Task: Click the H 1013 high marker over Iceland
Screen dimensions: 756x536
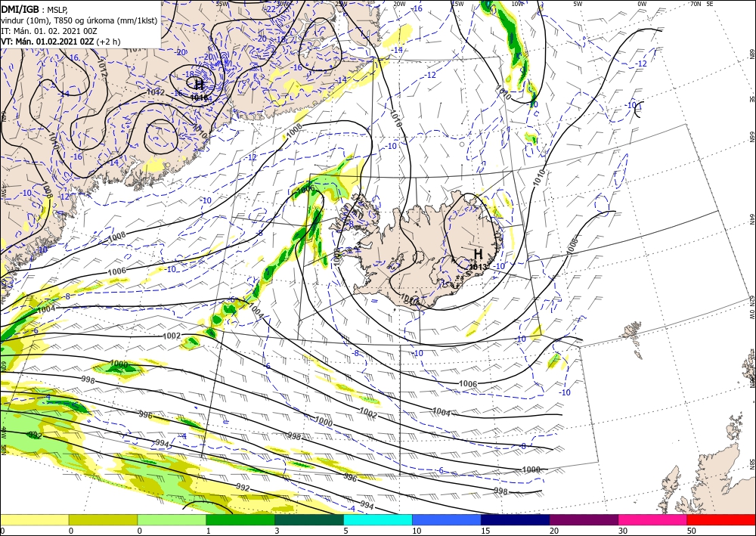Action: 478,258
